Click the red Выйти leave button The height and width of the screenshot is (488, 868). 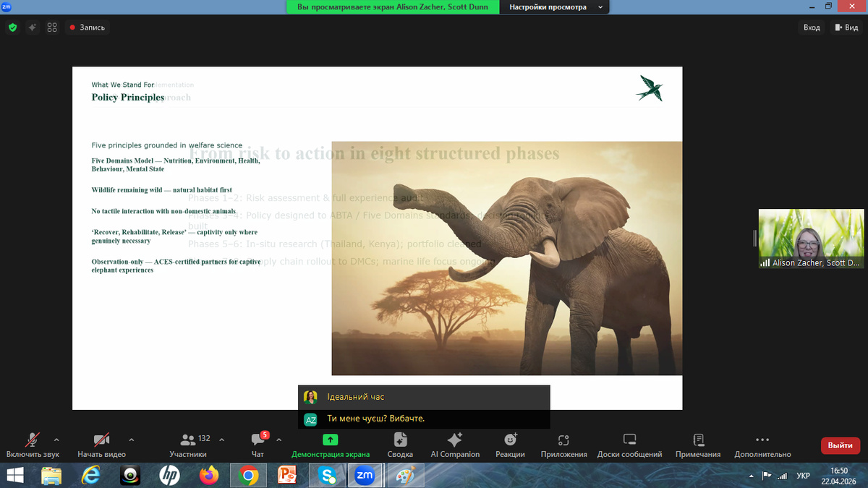point(840,445)
